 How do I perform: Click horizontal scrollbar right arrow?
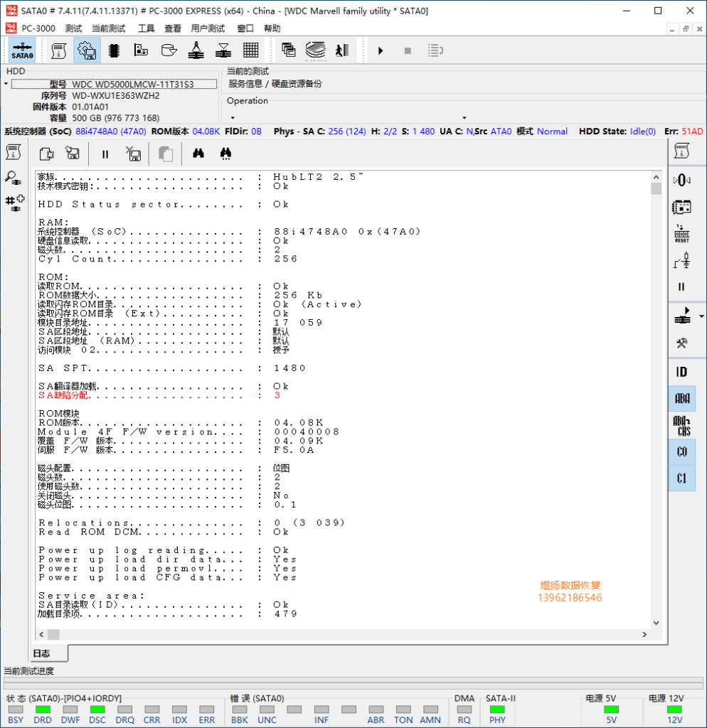tap(644, 634)
